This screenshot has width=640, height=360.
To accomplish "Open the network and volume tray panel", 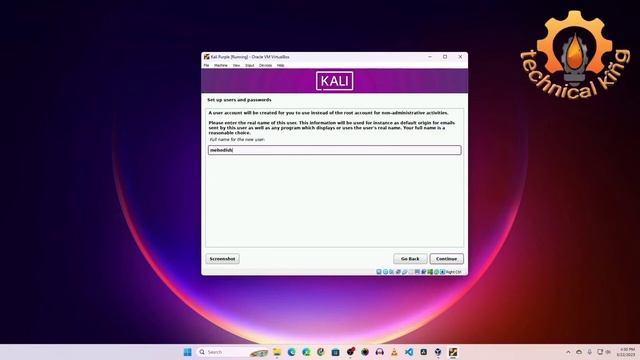I will 604,352.
